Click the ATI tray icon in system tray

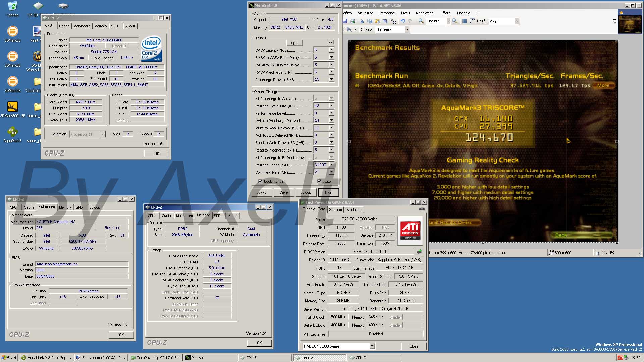tap(620, 358)
